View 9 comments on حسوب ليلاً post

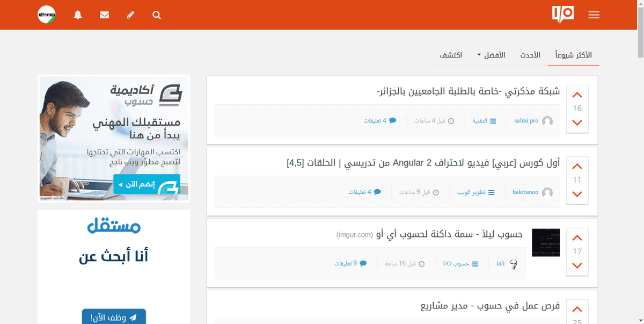[x=351, y=264]
